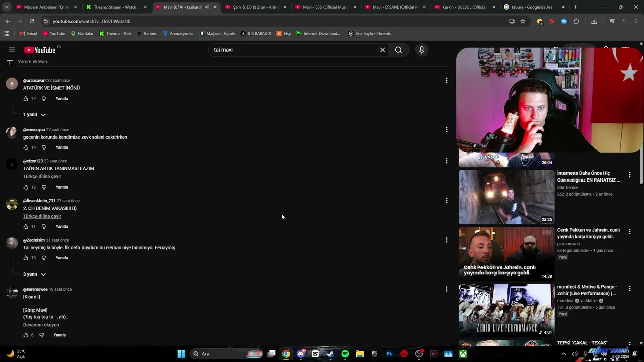Open Discord from the taskbar
The height and width of the screenshot is (362, 644).
tap(301, 354)
